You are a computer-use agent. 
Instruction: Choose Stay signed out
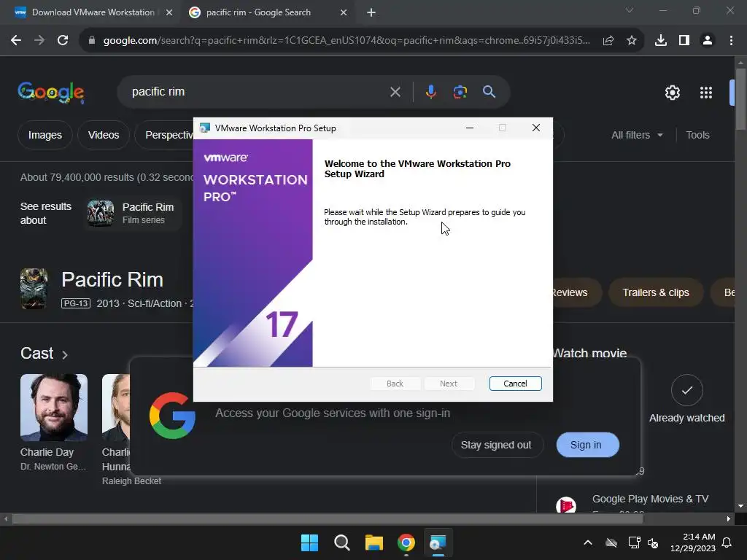click(496, 445)
